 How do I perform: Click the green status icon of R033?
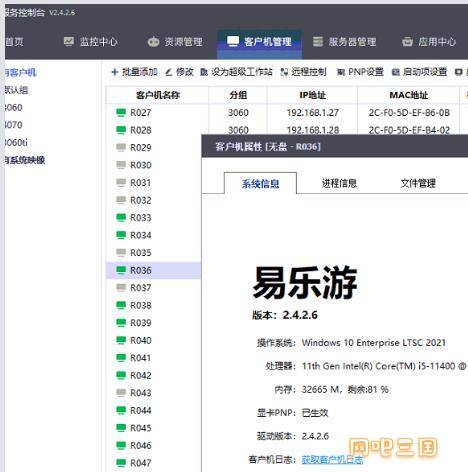pos(121,218)
